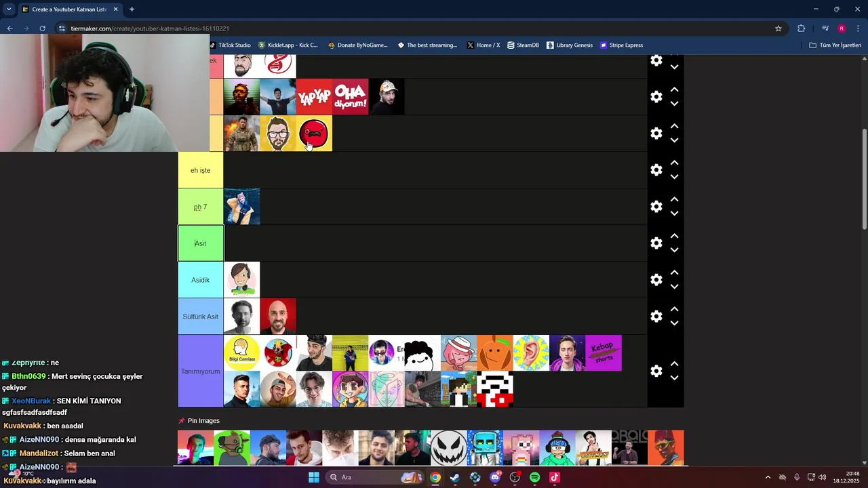Open the Donate ByNoGame bookmark
Image resolution: width=868 pixels, height=488 pixels.
pos(358,45)
